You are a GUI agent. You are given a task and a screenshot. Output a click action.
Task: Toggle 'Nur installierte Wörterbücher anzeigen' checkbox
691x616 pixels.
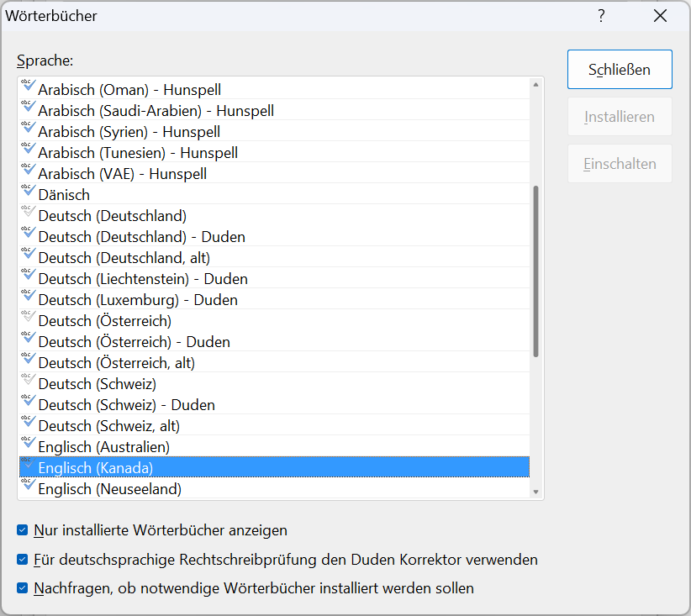point(23,530)
